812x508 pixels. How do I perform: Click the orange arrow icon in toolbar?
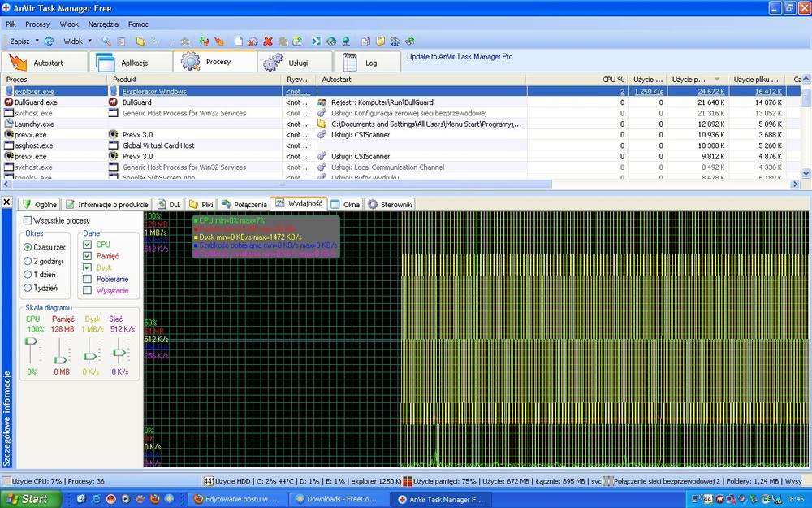pyautogui.click(x=219, y=41)
